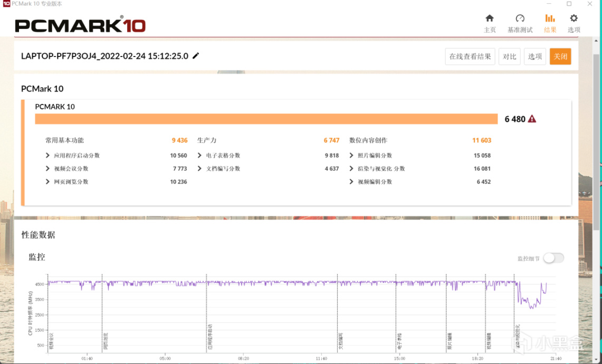Click the 10 560 app startup value
This screenshot has width=602, height=364.
click(178, 156)
